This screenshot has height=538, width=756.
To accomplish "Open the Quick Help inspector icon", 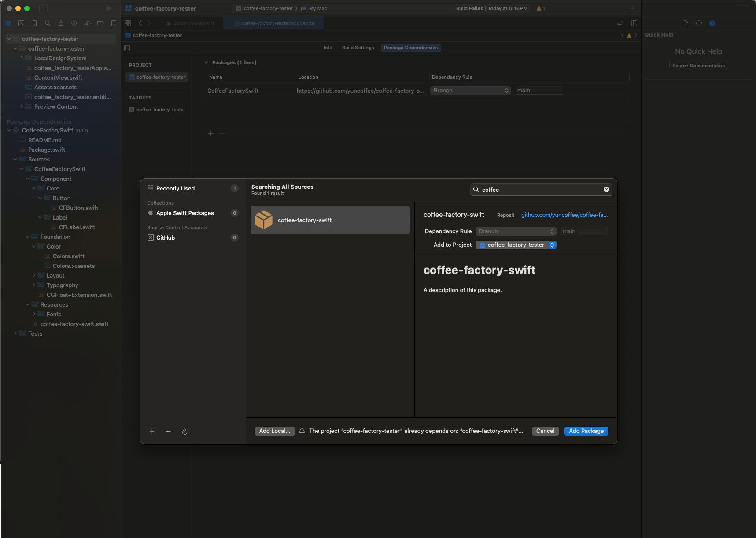I will [712, 23].
